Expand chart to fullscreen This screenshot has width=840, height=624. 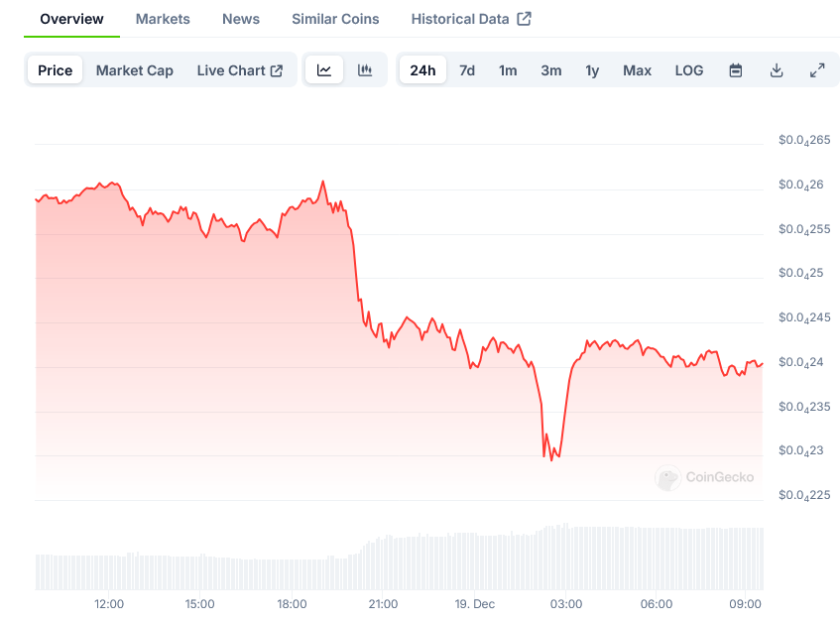(x=817, y=70)
